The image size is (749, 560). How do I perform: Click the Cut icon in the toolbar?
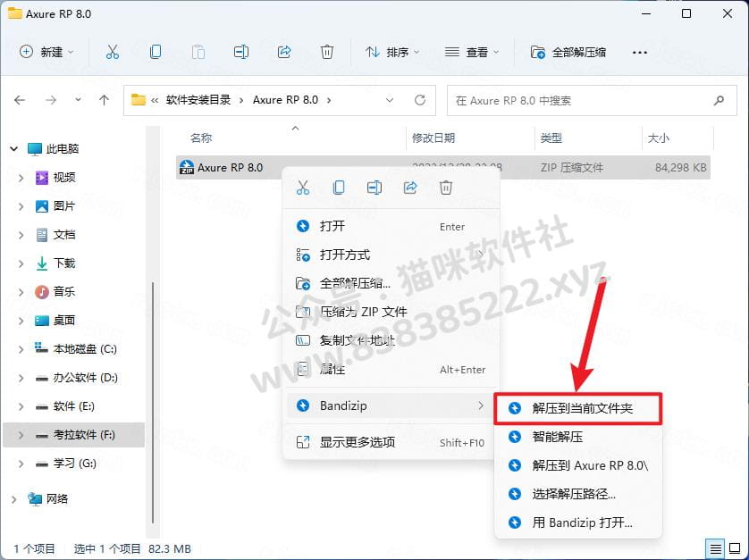(113, 52)
